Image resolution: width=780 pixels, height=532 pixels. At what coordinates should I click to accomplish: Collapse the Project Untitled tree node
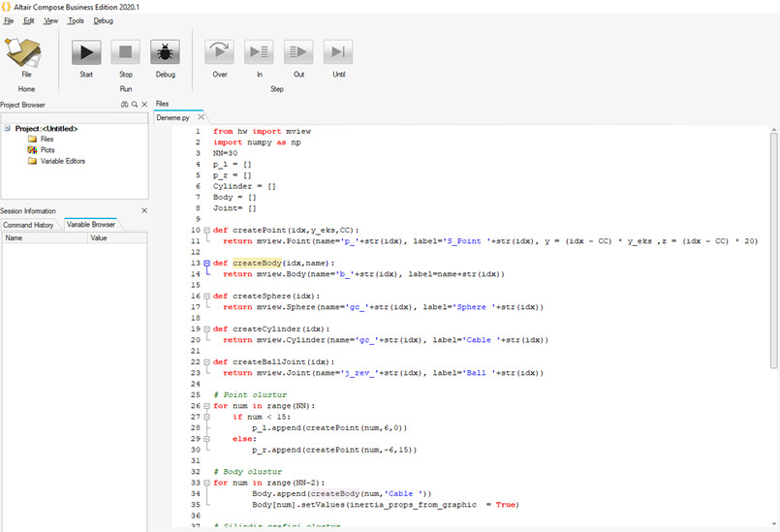7,128
